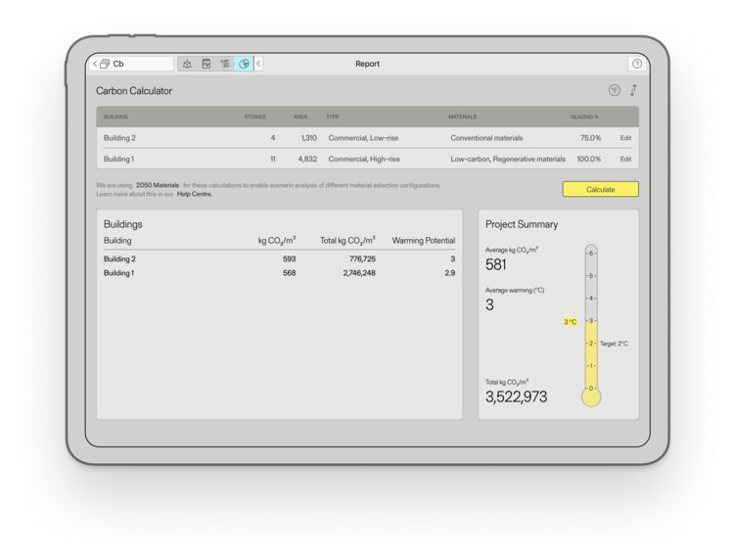
Task: Sort by the BUILDING column header
Action: tap(115, 117)
